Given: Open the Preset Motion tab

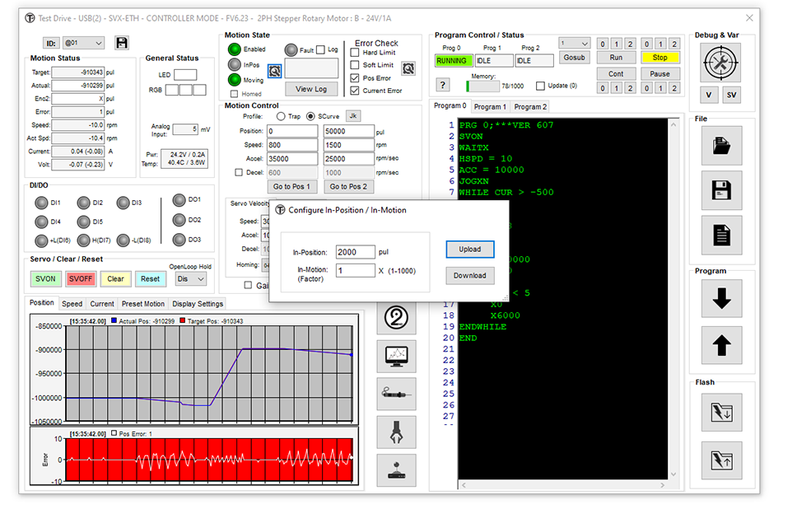Looking at the screenshot, I should pos(142,304).
